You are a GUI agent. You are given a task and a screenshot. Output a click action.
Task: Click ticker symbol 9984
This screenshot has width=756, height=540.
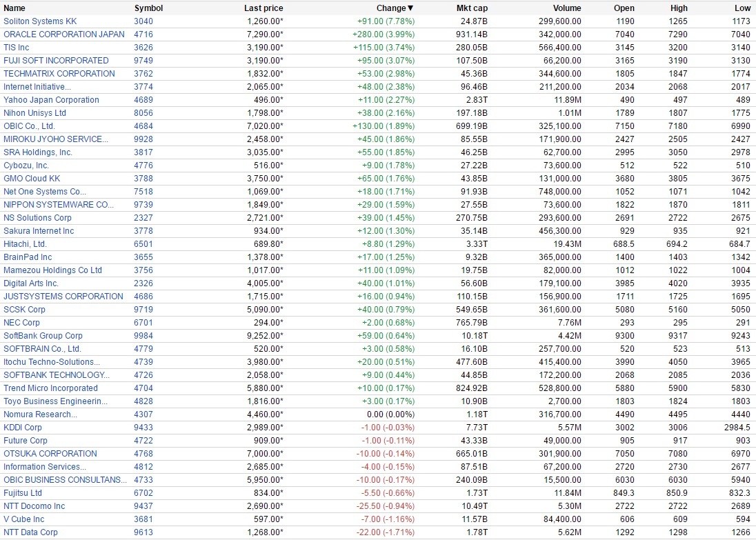point(143,336)
